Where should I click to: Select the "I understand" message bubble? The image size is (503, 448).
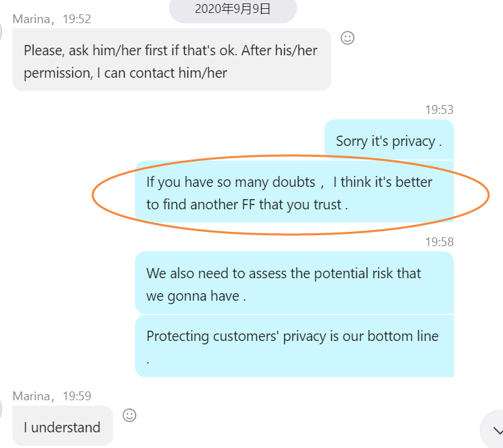[x=62, y=427]
